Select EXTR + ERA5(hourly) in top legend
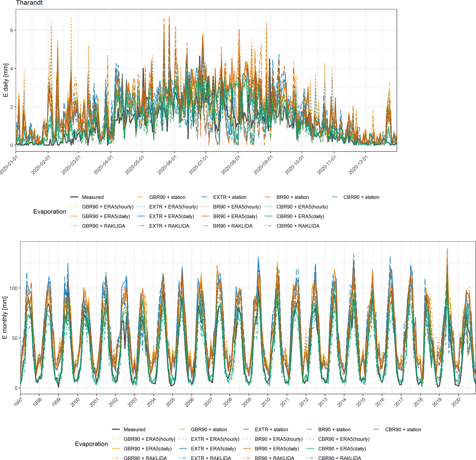The image size is (476, 460). [173, 207]
